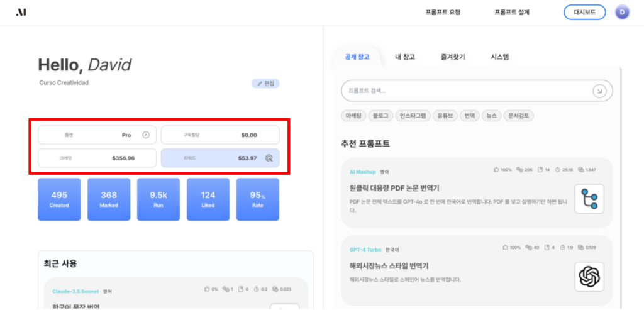The height and width of the screenshot is (310, 644).
Task: Switch to the 내 창고 tab
Action: point(404,57)
